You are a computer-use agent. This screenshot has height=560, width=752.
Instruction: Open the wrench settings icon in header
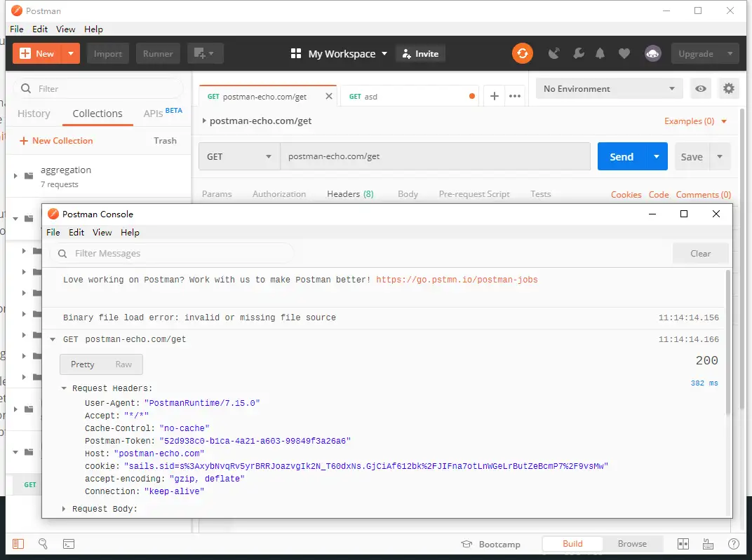[578, 53]
